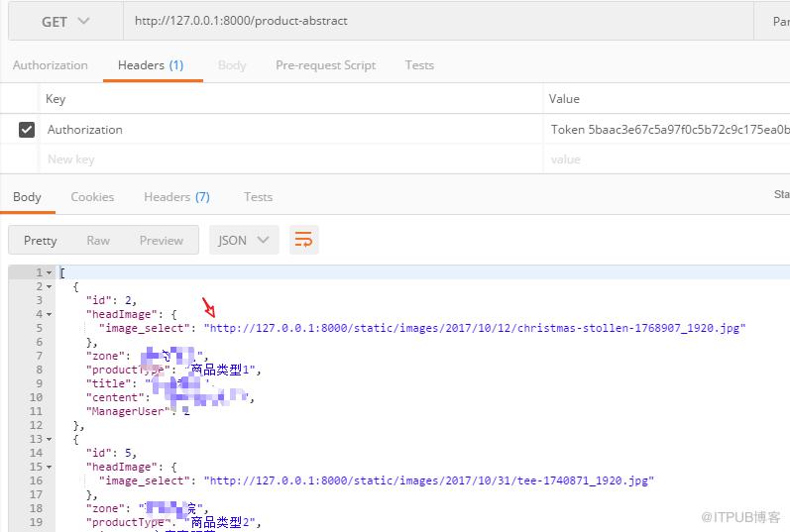
Task: Switch to the Authorization request tab
Action: point(51,65)
